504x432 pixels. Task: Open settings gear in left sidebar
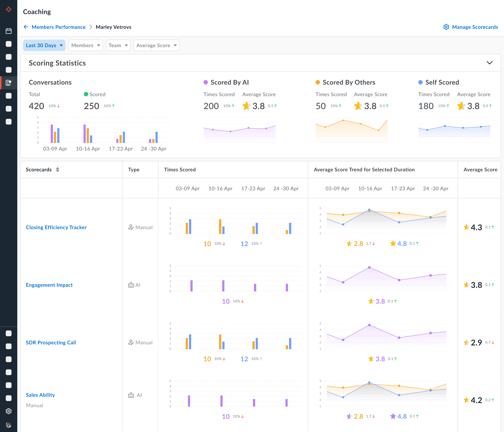coord(8,411)
